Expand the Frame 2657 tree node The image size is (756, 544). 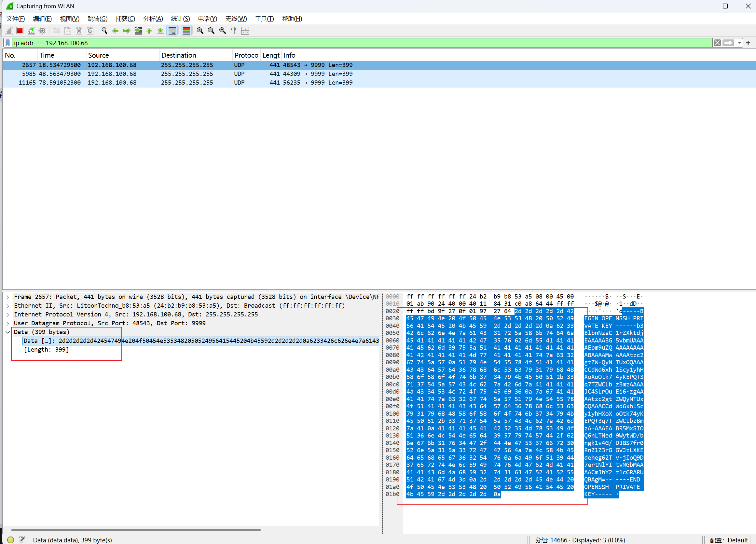pos(8,297)
